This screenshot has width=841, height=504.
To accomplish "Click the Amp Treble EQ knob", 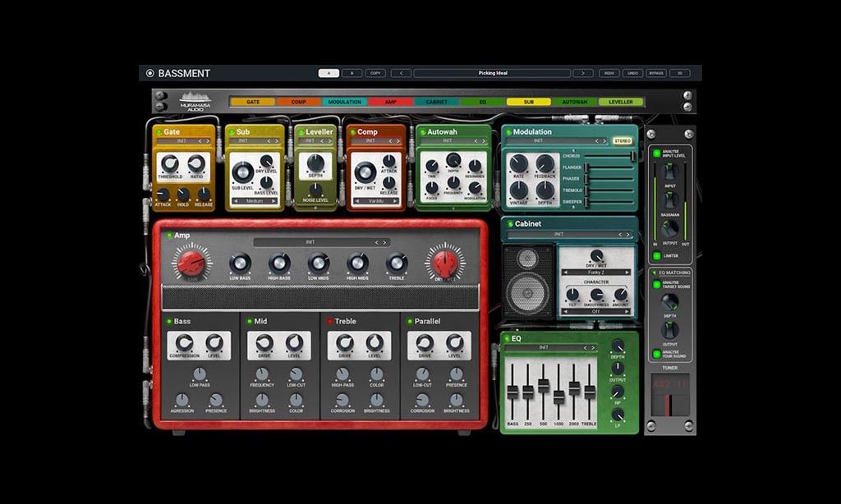I will click(x=397, y=263).
